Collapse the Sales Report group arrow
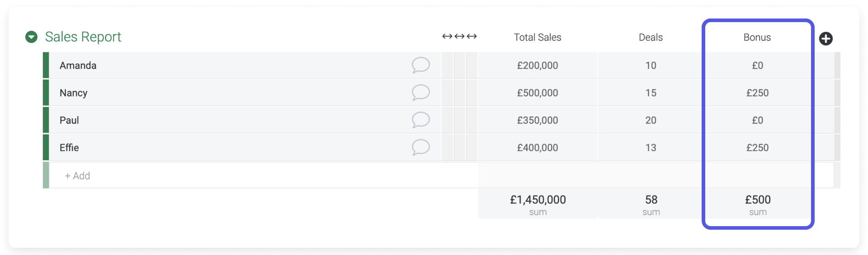This screenshot has width=868, height=255. (x=31, y=37)
